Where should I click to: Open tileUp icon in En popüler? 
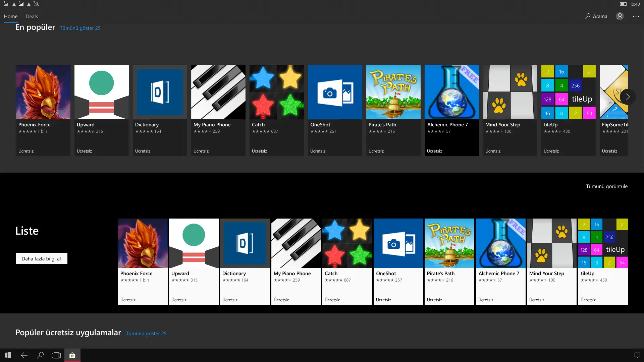tap(569, 92)
